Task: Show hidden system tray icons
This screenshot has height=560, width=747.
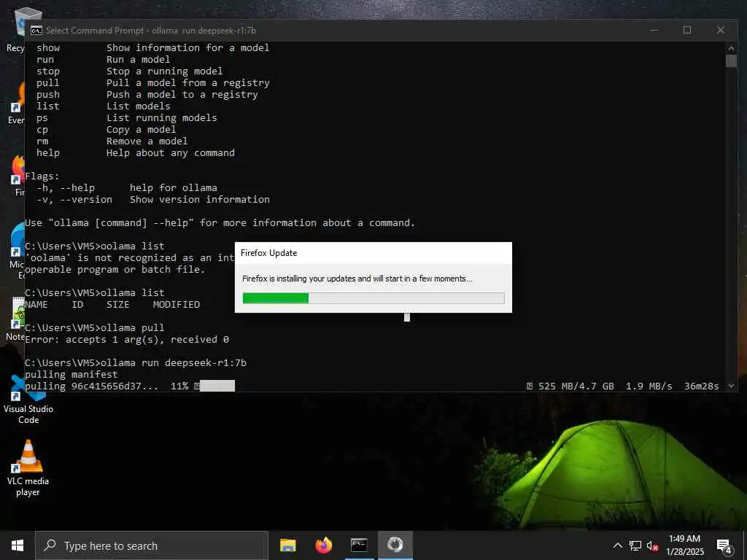Action: (617, 545)
